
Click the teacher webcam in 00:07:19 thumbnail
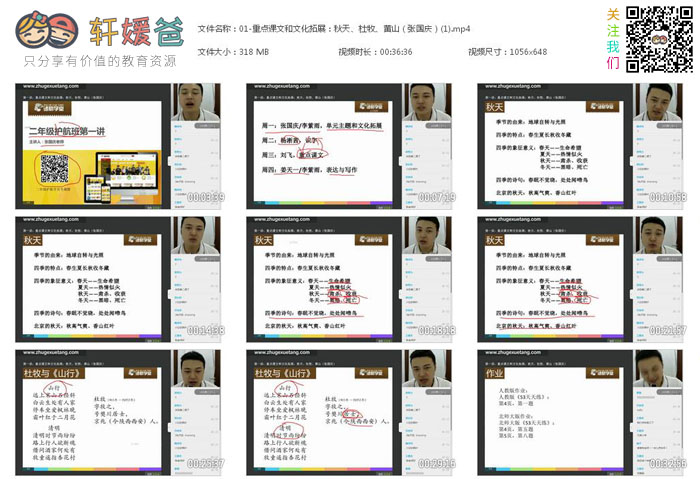coord(428,102)
